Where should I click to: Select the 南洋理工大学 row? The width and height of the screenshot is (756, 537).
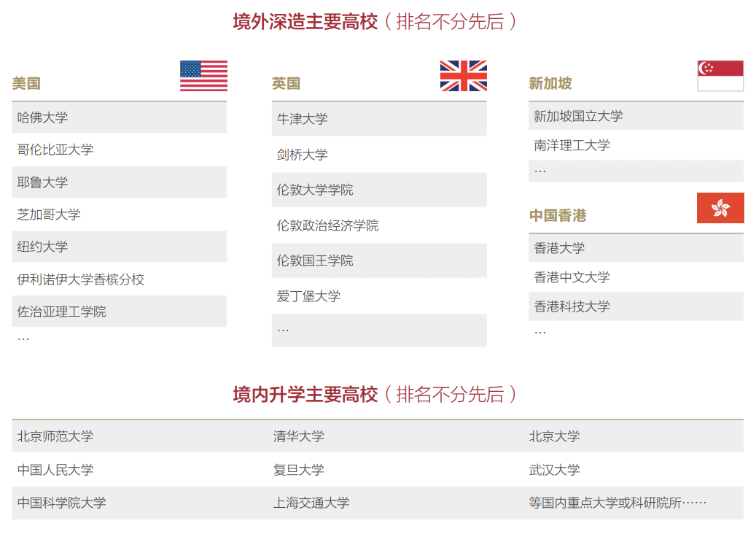[x=636, y=145]
